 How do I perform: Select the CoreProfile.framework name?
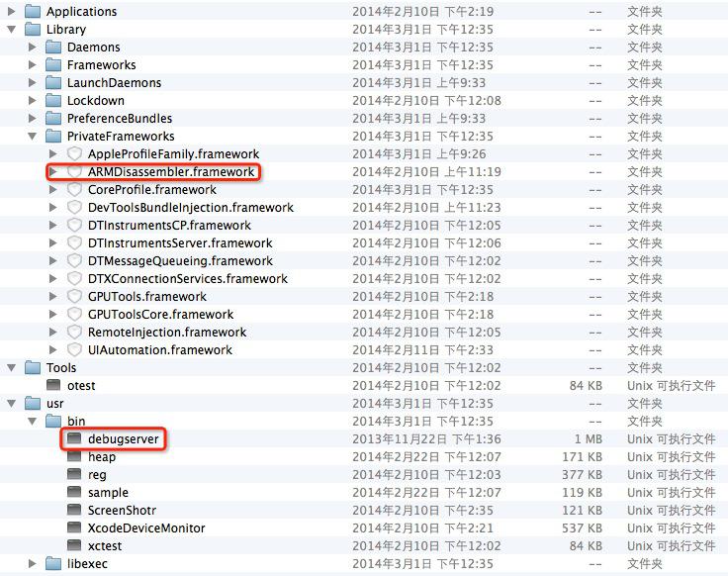[x=152, y=189]
